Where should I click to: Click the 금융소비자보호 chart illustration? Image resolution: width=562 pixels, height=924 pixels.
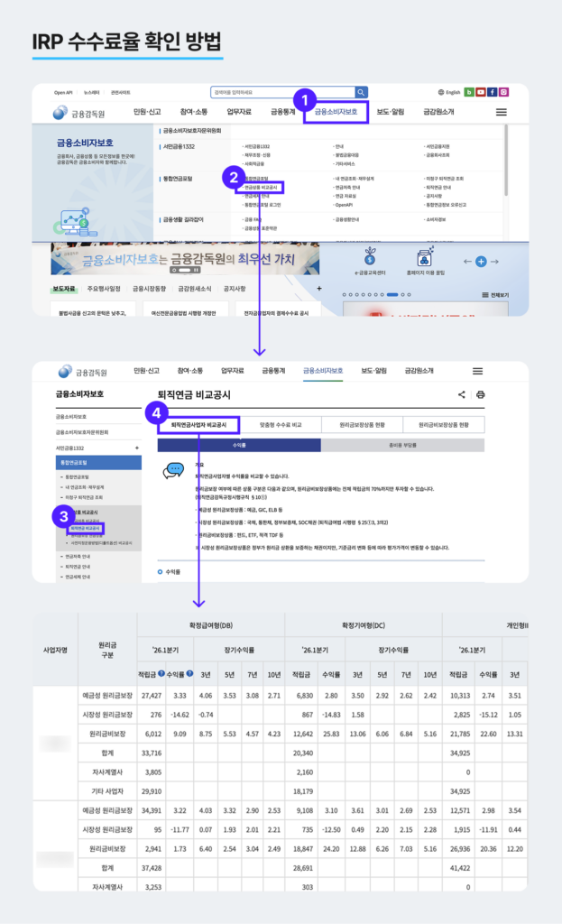coord(75,222)
